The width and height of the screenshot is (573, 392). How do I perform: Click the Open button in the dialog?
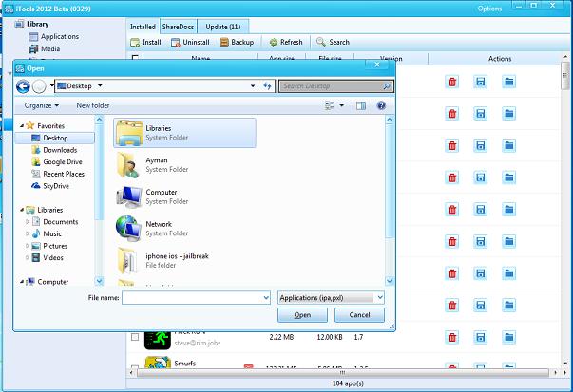pyautogui.click(x=302, y=315)
